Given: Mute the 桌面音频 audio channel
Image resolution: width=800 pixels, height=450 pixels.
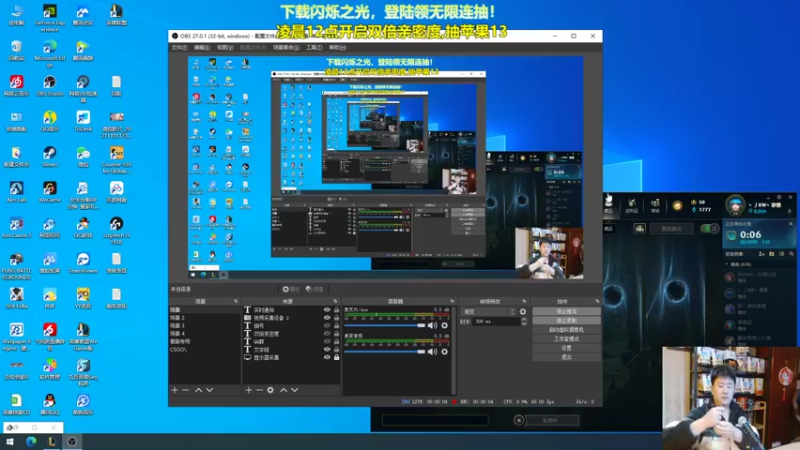Looking at the screenshot, I should coord(433,352).
